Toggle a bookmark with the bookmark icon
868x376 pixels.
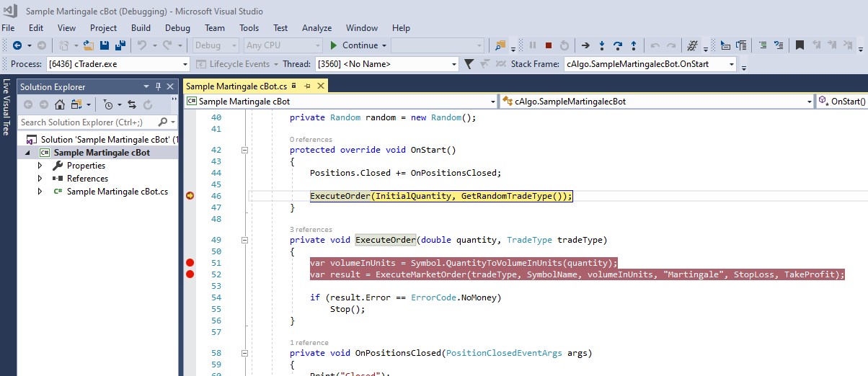point(800,45)
